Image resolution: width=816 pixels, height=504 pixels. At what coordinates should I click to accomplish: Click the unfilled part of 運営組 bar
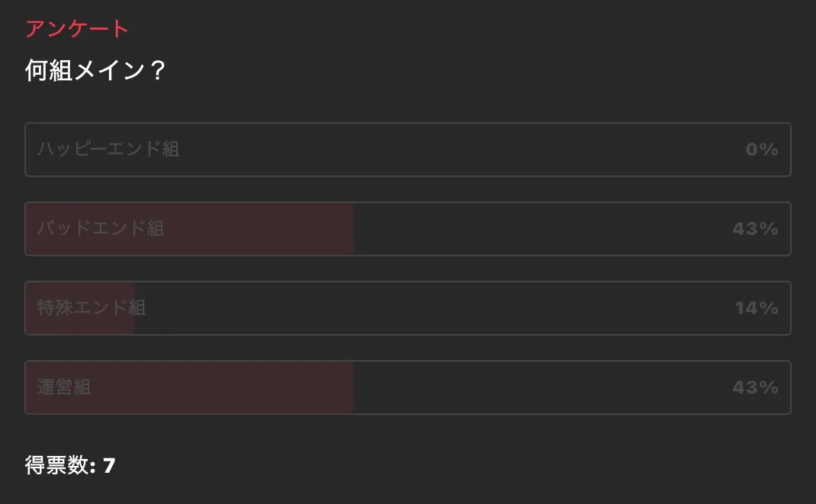(x=534, y=387)
